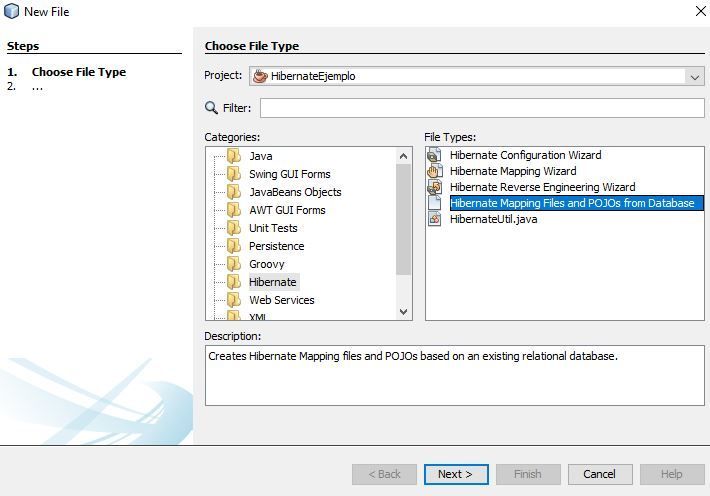710x496 pixels.
Task: Open the HibernateEjemplo project combo box
Action: click(x=476, y=76)
